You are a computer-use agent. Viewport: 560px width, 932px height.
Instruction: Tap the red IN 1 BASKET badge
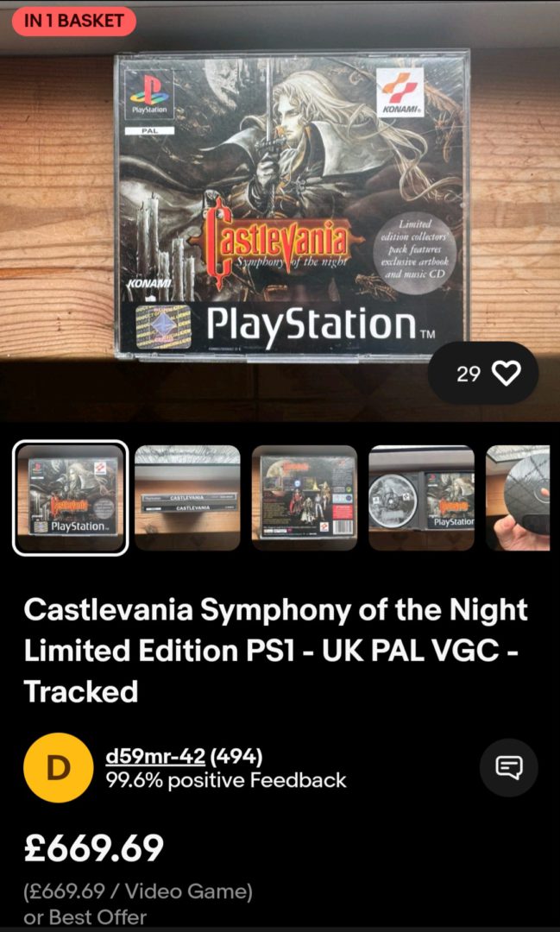[73, 22]
